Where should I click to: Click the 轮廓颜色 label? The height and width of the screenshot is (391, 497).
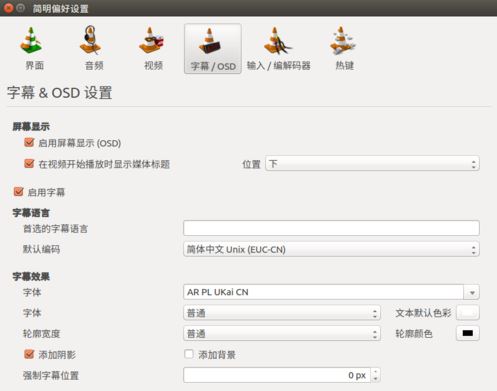click(414, 334)
